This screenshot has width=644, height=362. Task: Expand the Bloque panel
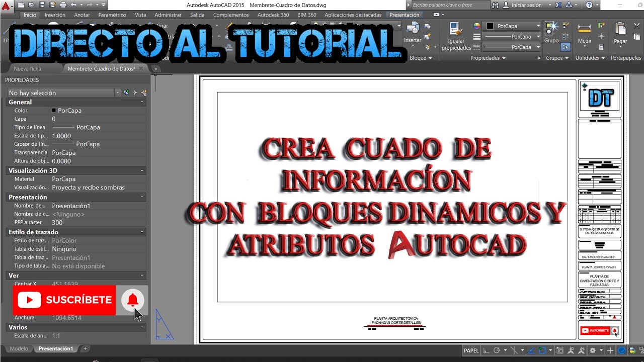click(x=421, y=58)
